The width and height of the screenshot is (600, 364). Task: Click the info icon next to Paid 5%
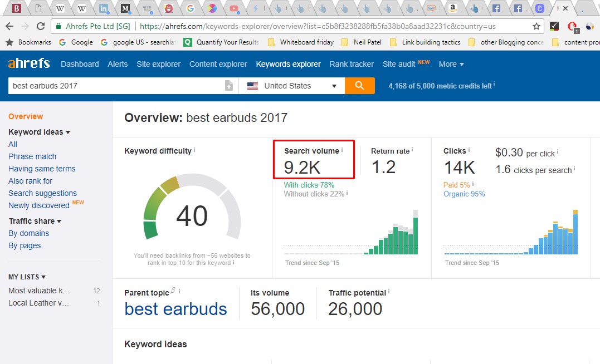click(473, 184)
